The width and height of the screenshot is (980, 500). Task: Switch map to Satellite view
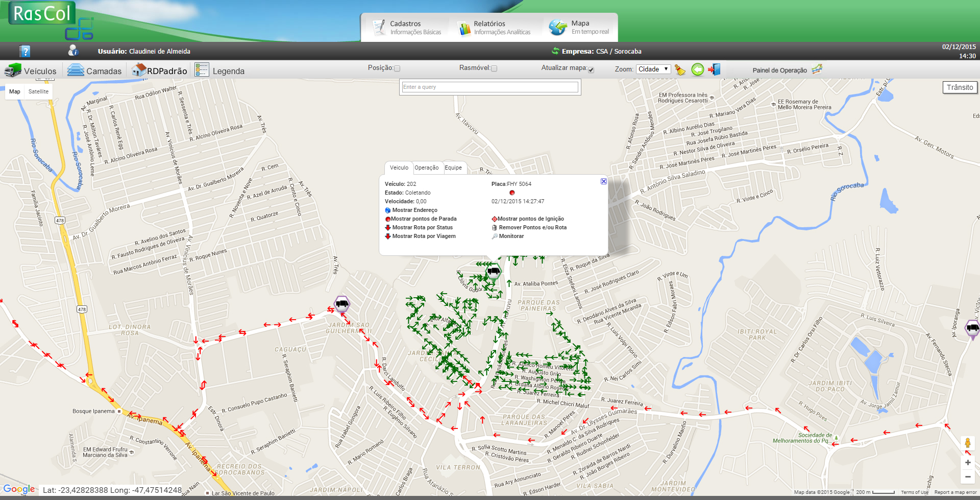click(38, 92)
